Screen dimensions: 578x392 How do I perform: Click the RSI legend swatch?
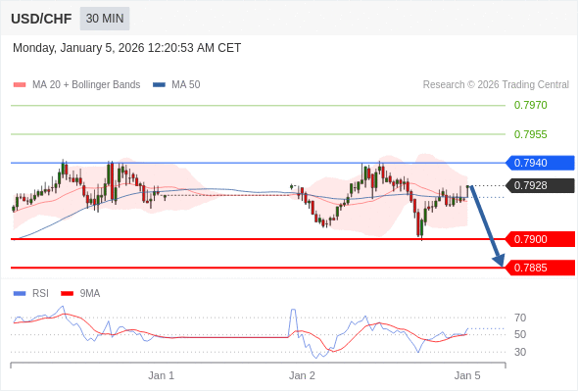[x=20, y=294]
